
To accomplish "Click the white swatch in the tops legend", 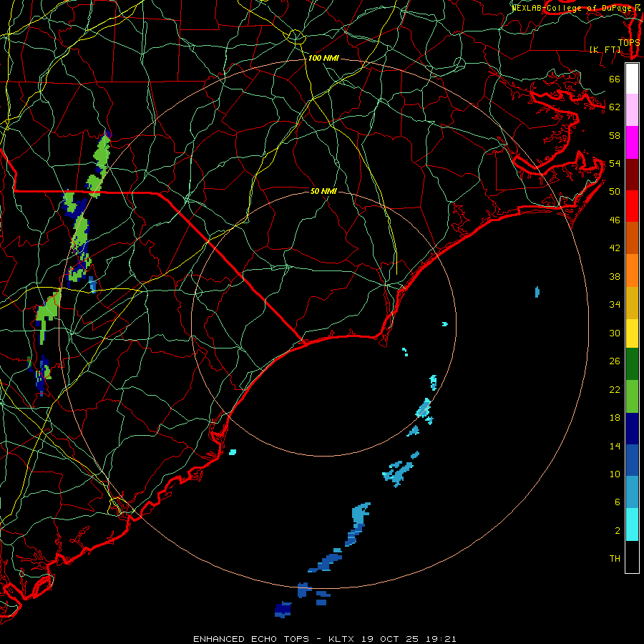I will click(x=632, y=79).
